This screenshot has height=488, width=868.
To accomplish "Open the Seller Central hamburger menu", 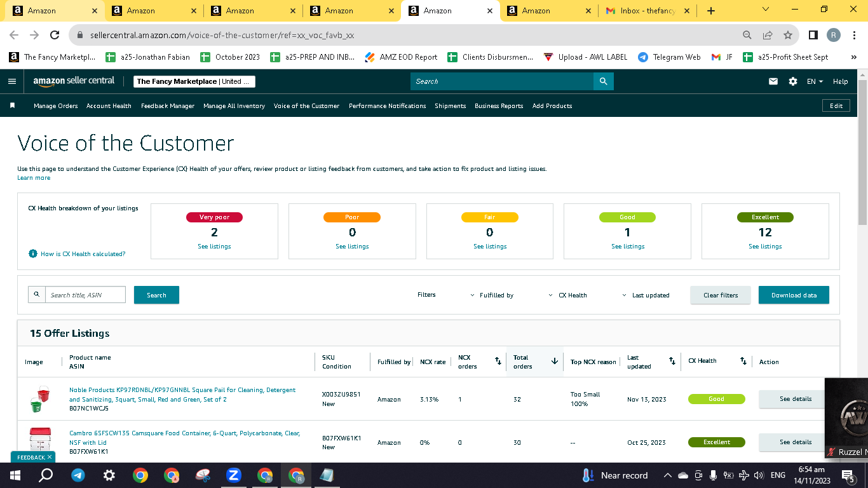I will tap(12, 81).
